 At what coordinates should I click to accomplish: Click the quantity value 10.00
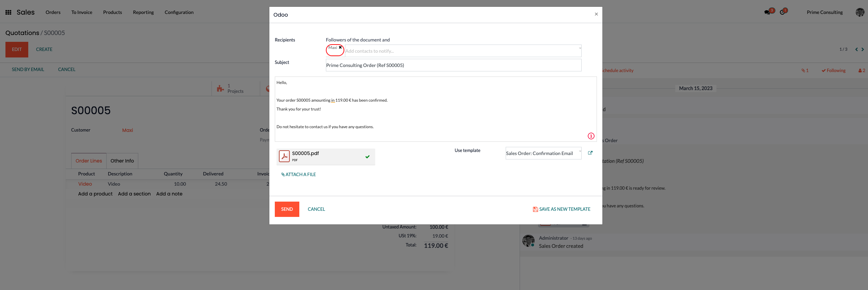point(180,184)
